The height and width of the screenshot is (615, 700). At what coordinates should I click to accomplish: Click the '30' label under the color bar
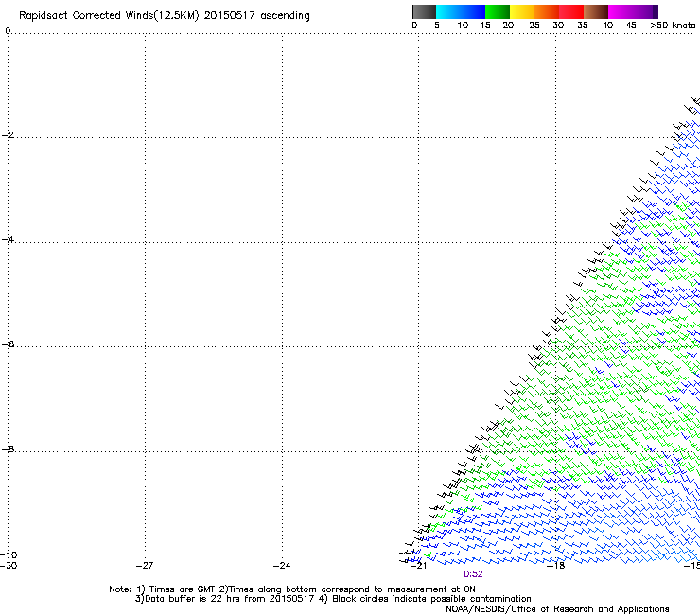pyautogui.click(x=558, y=26)
